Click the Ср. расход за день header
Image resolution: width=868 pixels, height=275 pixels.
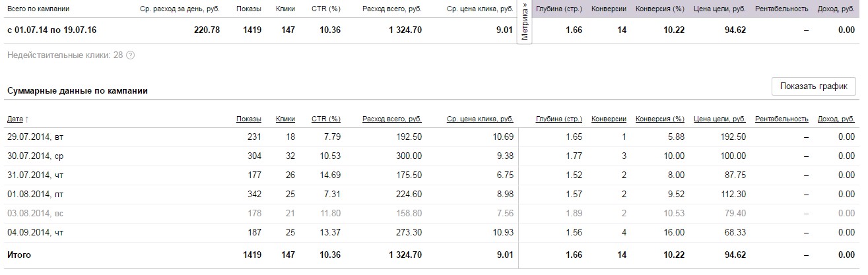[x=180, y=10]
